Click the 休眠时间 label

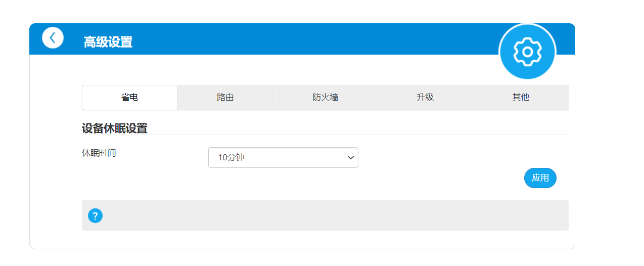(99, 153)
